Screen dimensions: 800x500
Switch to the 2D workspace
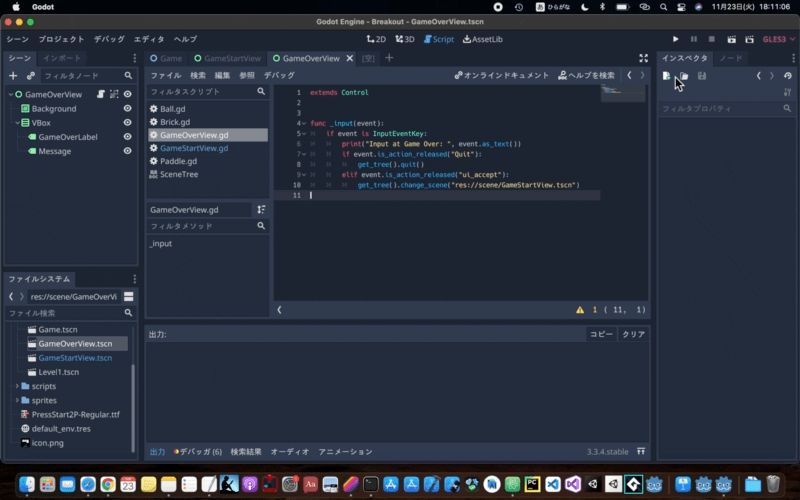click(x=377, y=39)
